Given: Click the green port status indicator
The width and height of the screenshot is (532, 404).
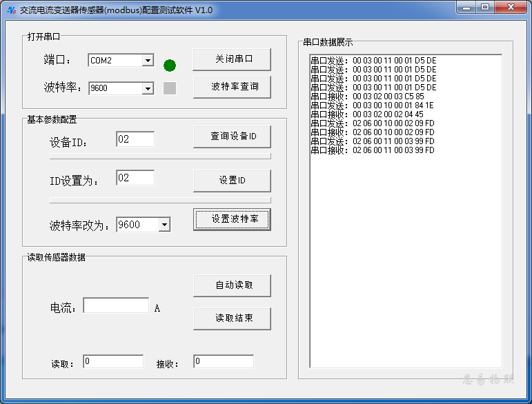Looking at the screenshot, I should [x=170, y=65].
